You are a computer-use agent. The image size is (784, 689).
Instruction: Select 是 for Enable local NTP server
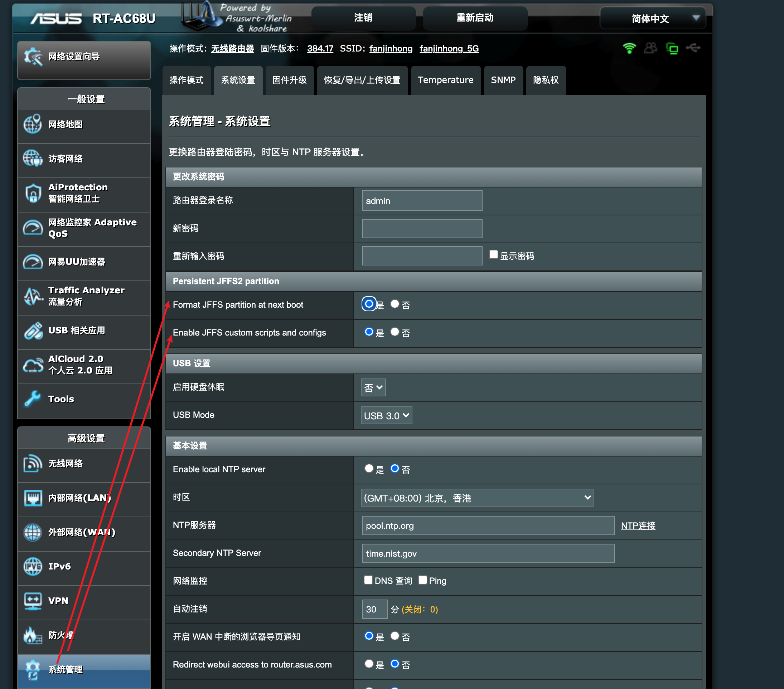(369, 468)
